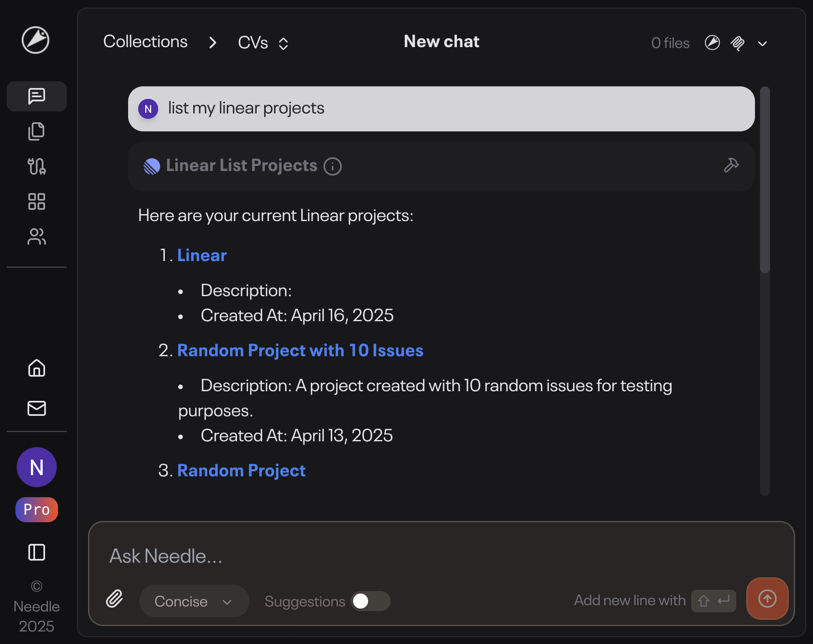Expand the chevron next to 0 files
This screenshot has width=813, height=644.
point(763,43)
